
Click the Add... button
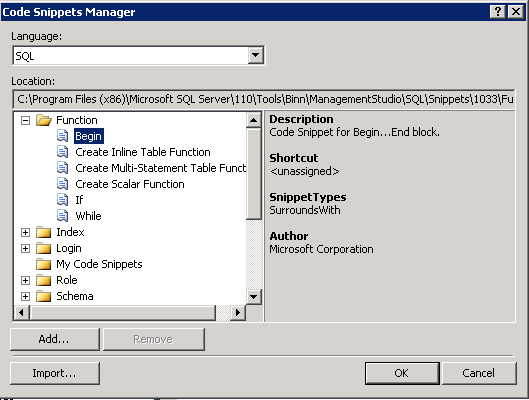click(55, 339)
